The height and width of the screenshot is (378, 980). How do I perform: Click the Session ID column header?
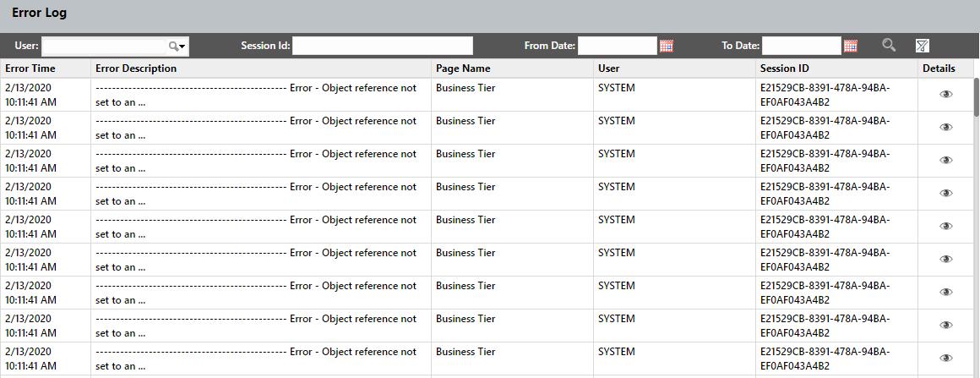[x=784, y=68]
